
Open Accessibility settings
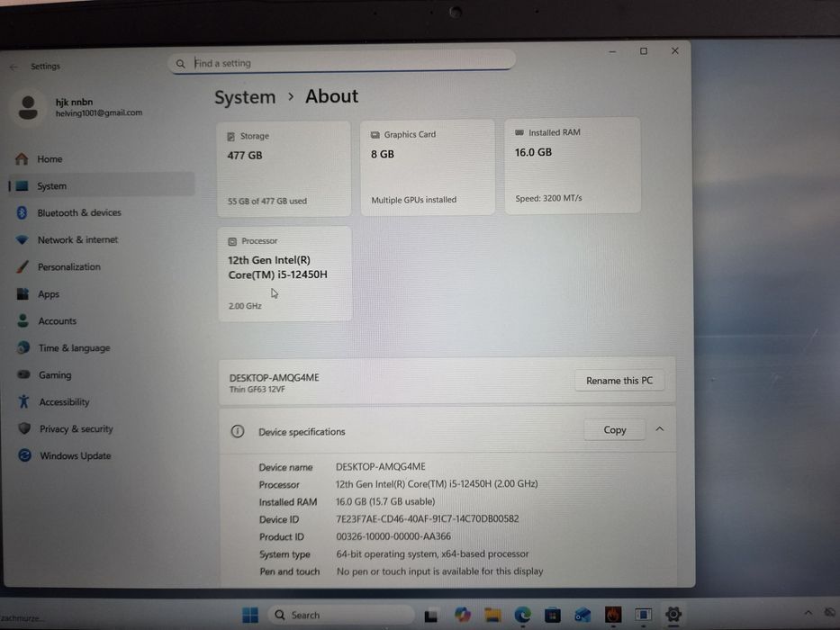102,401
